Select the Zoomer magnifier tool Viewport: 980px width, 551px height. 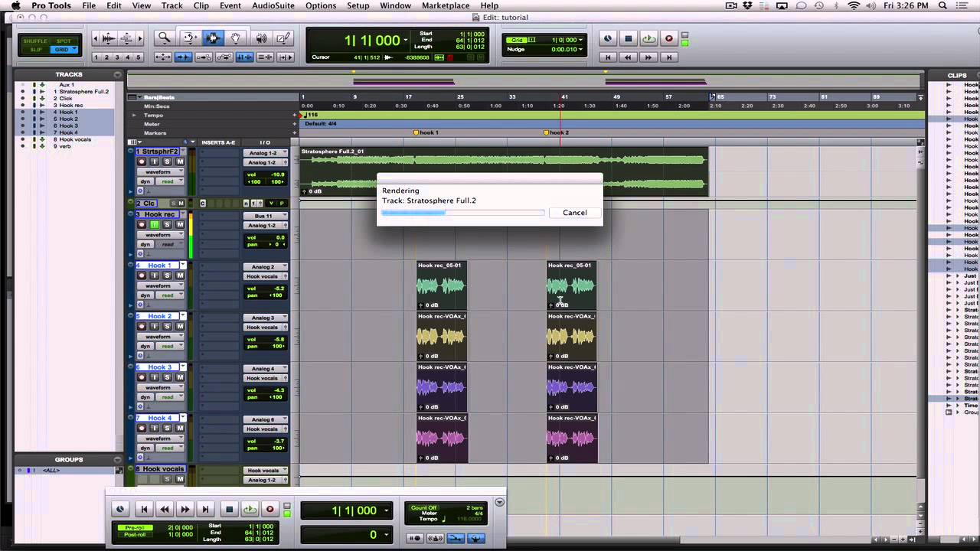point(164,37)
